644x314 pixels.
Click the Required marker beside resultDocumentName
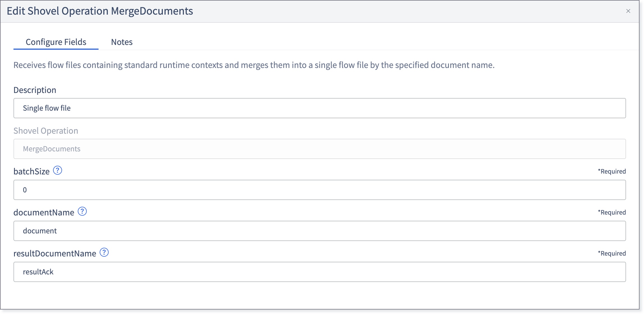pos(612,253)
